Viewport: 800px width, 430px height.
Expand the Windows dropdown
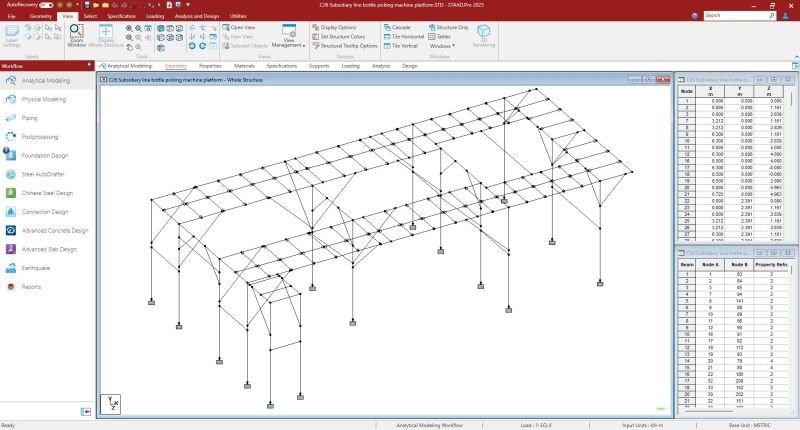pos(442,46)
